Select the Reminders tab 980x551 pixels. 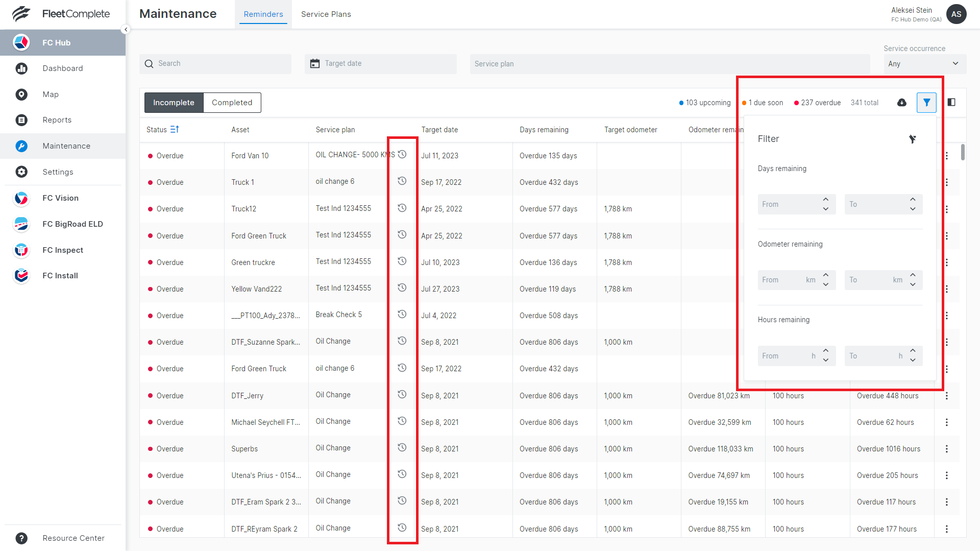263,14
